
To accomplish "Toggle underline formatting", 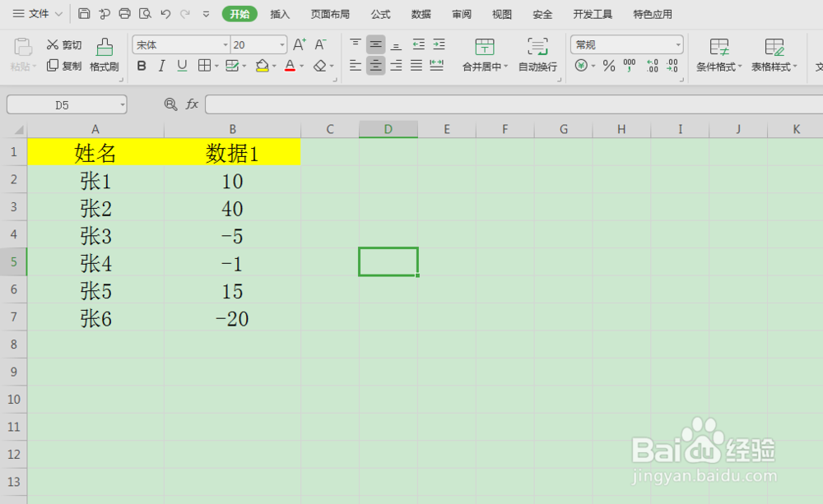I will click(x=182, y=66).
